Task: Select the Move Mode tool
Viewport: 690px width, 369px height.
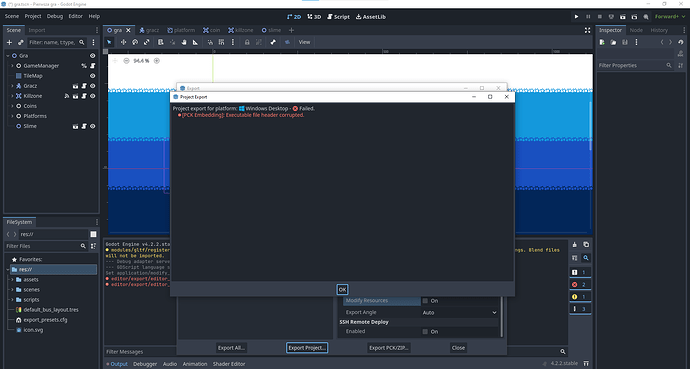Action: click(123, 42)
